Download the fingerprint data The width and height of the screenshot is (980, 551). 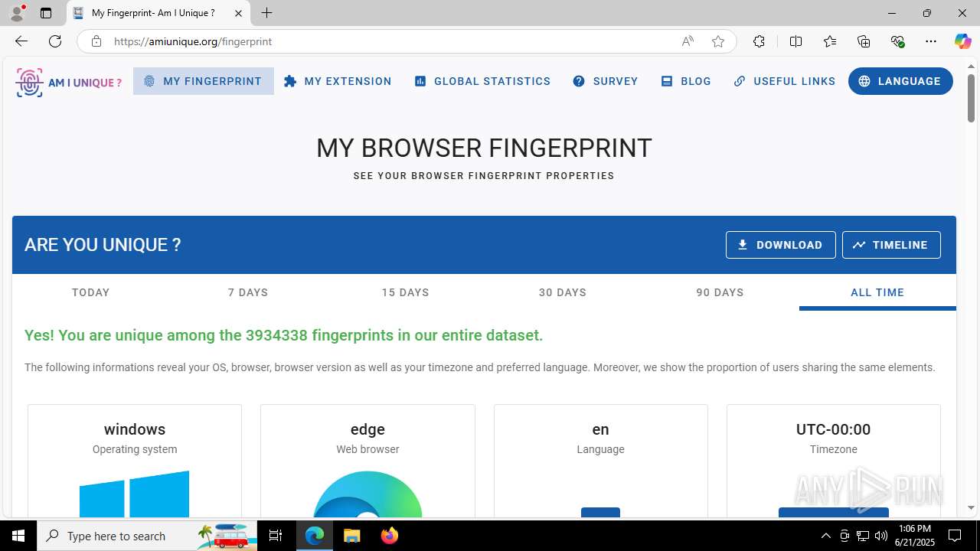click(780, 245)
